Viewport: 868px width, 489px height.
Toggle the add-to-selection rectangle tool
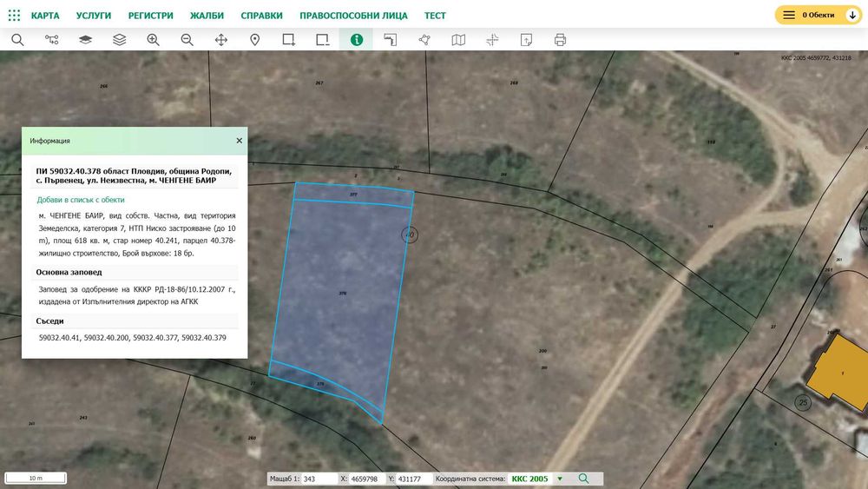pyautogui.click(x=288, y=40)
